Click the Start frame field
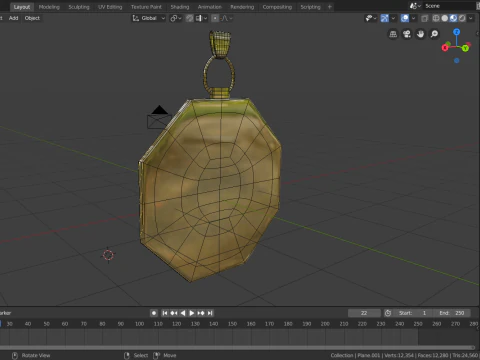Screen dimensions: 480x360 tap(413, 313)
